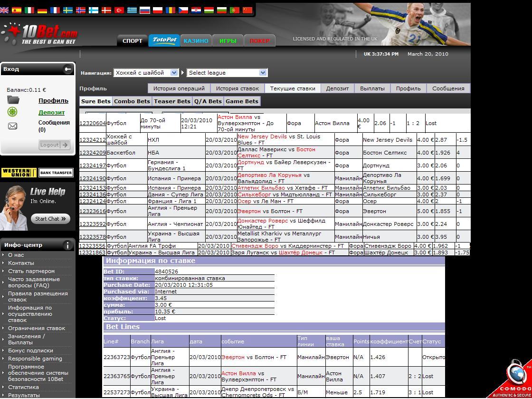Screen dimensions: 532x399
Task: Select the Spanish flag language
Action: tap(17, 10)
